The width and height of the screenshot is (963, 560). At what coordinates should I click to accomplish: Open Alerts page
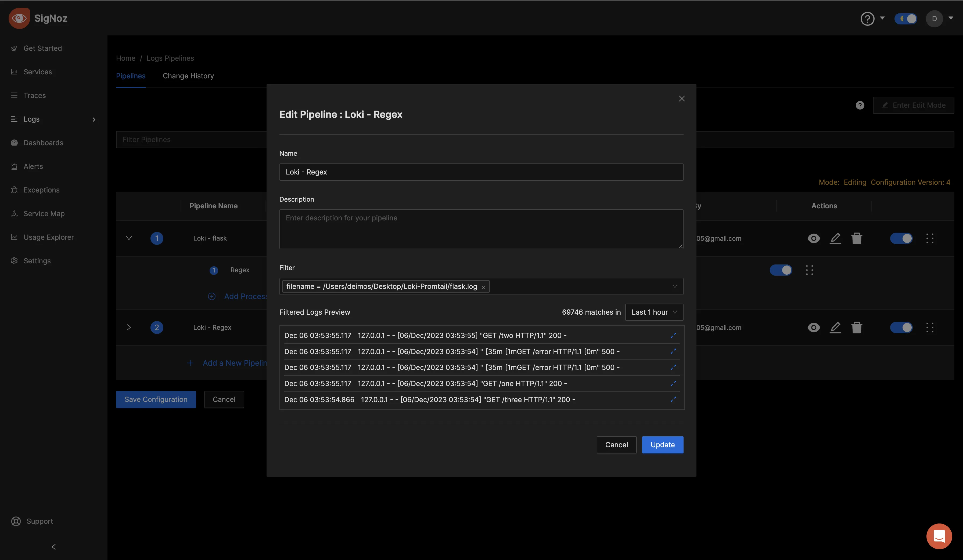click(x=33, y=166)
